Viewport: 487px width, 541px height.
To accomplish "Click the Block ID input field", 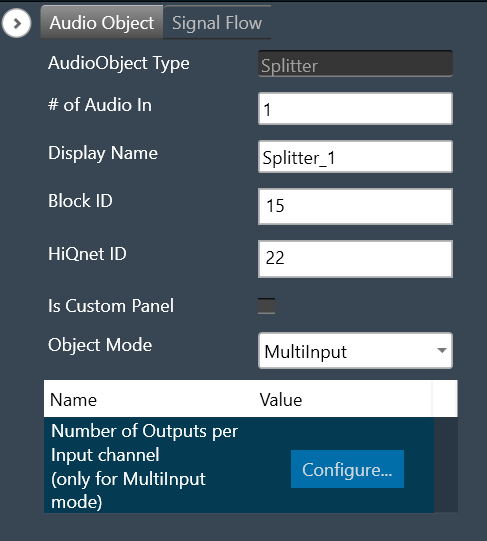I will coord(355,206).
